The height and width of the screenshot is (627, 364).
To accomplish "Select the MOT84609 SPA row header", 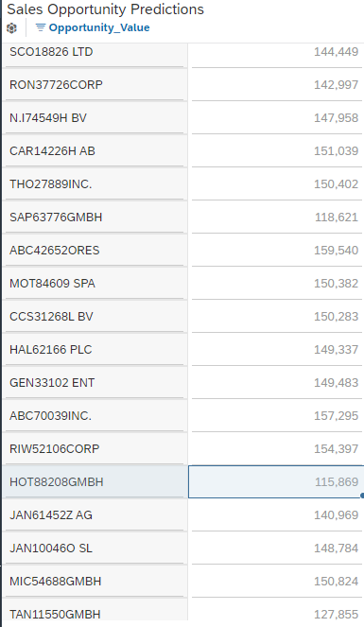I will coord(95,284).
